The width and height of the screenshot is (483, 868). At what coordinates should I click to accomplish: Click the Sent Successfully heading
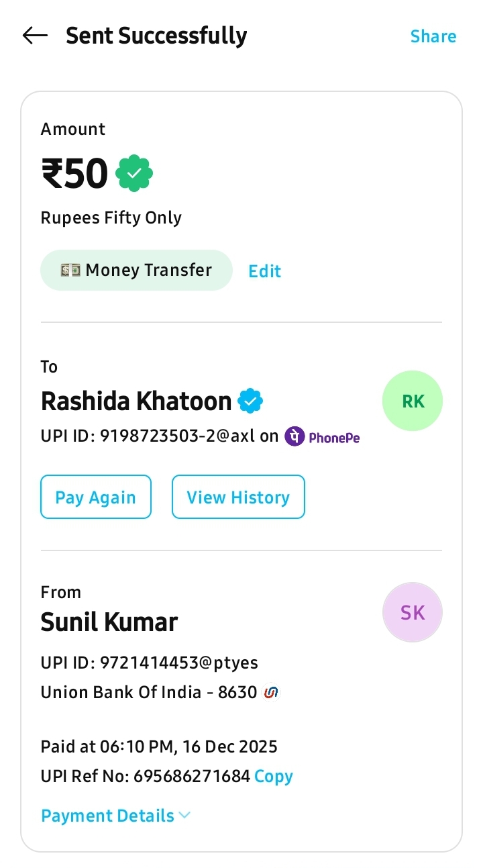pyautogui.click(x=156, y=36)
